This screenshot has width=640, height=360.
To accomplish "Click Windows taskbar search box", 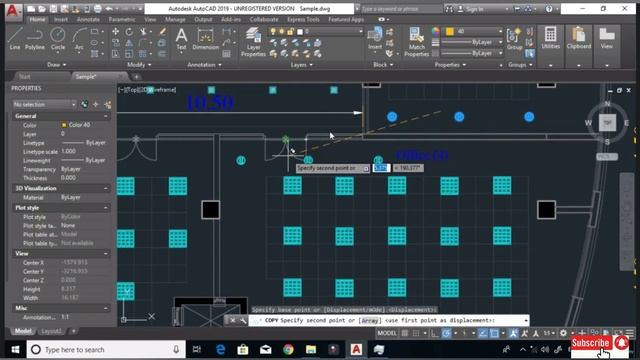I will pos(106,350).
